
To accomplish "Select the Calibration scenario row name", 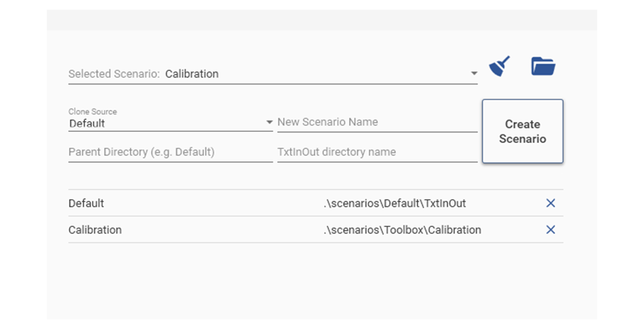I will coord(95,230).
